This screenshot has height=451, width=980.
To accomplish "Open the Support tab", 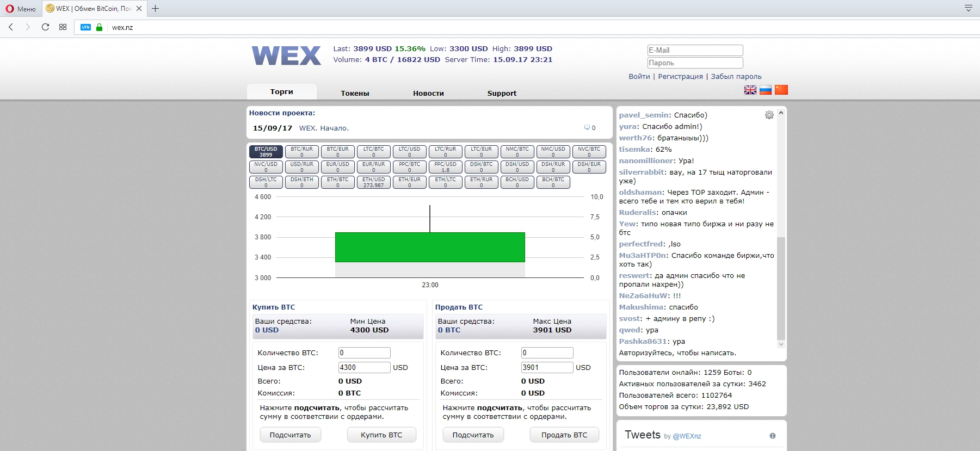I will (502, 93).
